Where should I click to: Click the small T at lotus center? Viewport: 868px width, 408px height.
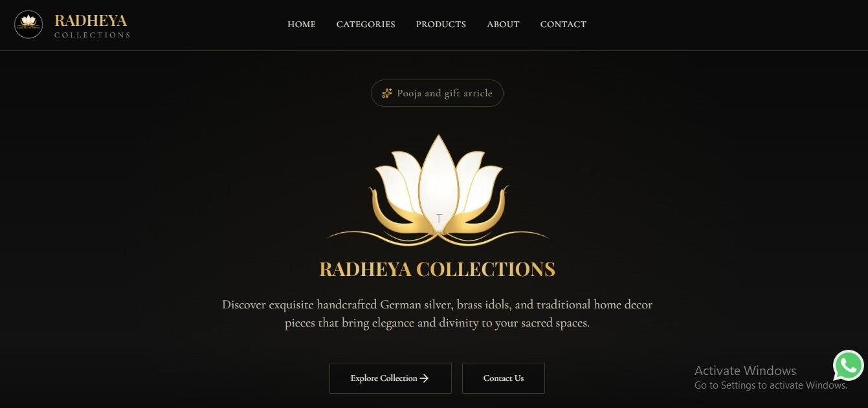440,219
